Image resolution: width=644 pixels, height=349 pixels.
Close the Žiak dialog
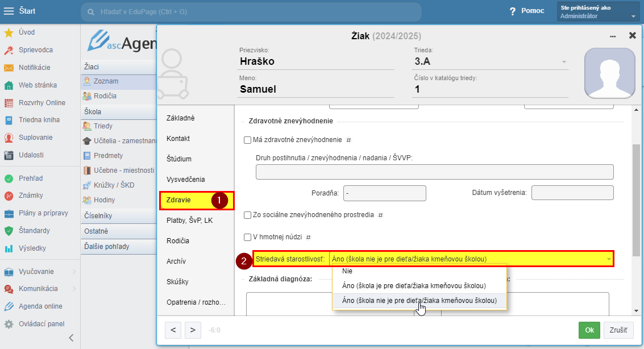(633, 36)
